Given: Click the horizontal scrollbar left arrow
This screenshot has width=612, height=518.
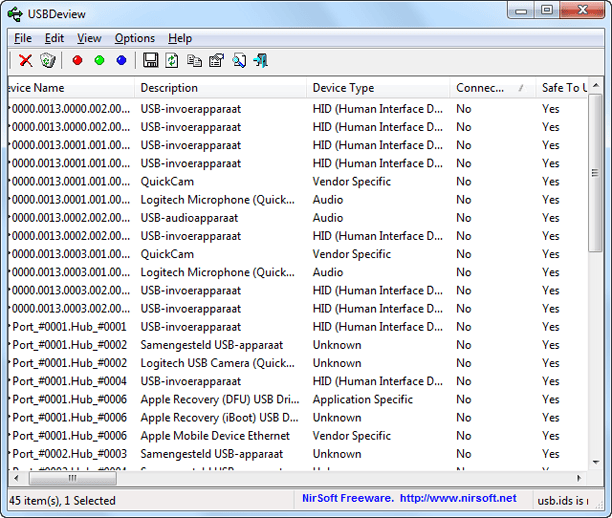Looking at the screenshot, I should [x=16, y=478].
